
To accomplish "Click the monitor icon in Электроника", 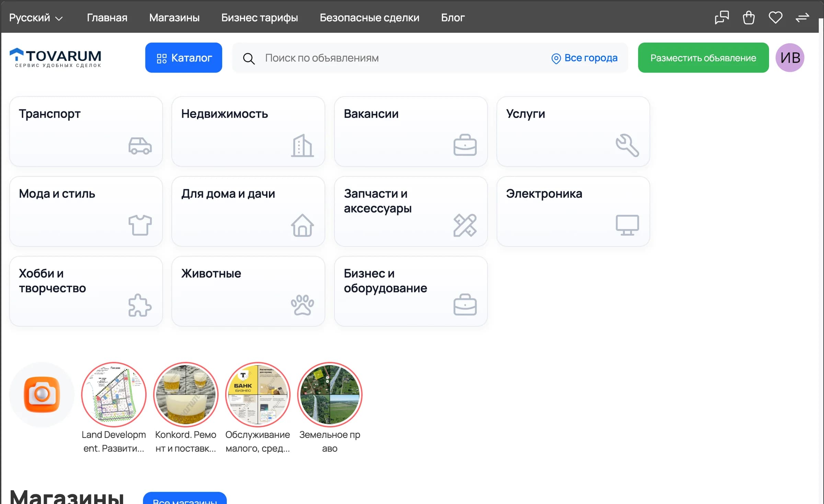I will click(x=627, y=225).
